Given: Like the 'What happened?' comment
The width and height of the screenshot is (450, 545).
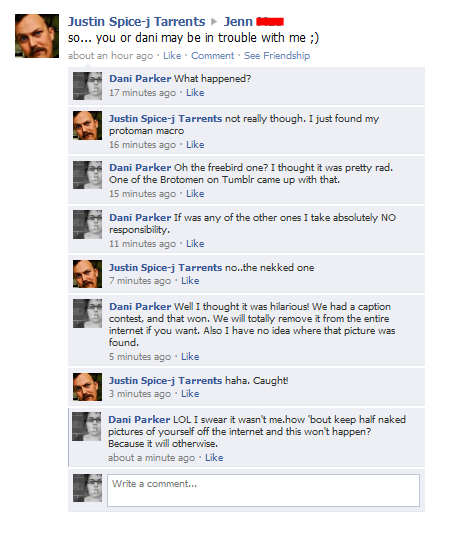Looking at the screenshot, I should (195, 92).
